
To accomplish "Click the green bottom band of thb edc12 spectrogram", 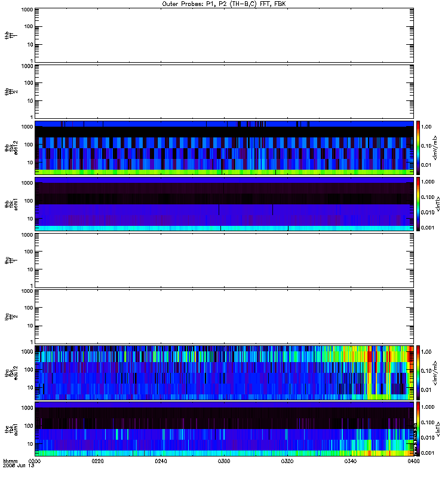I will 224,172.
